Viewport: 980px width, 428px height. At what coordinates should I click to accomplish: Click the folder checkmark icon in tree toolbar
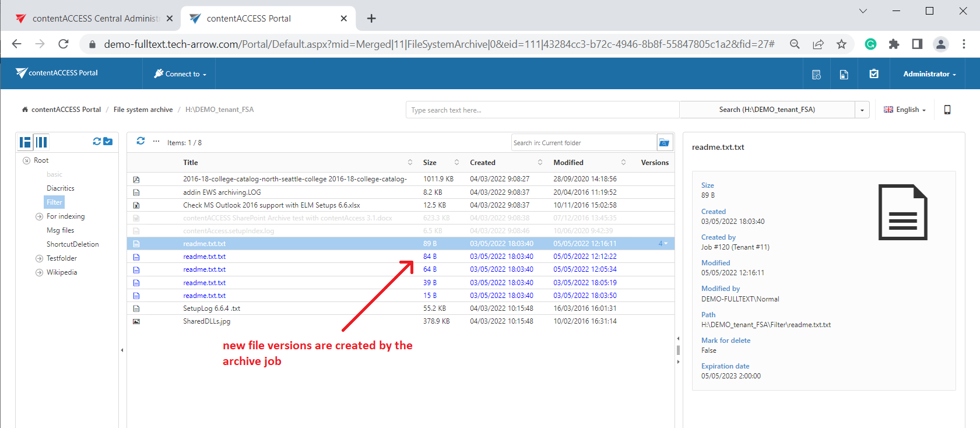[x=108, y=142]
